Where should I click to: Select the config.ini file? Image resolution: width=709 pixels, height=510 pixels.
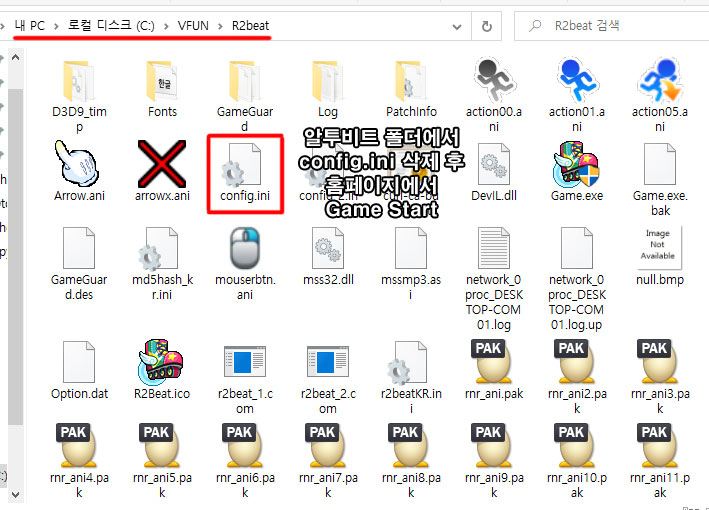245,173
